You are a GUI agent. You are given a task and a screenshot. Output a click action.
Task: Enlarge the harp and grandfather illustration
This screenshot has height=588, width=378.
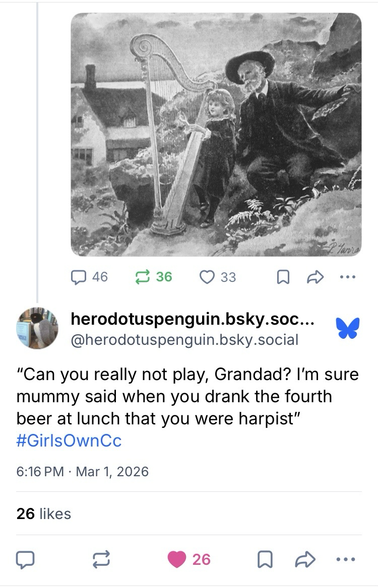(x=216, y=134)
